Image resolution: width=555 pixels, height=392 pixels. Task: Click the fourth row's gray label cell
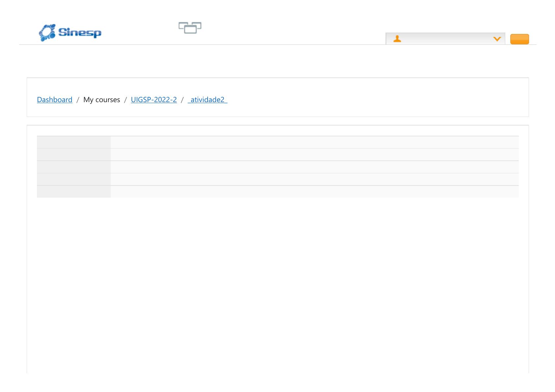pos(73,179)
